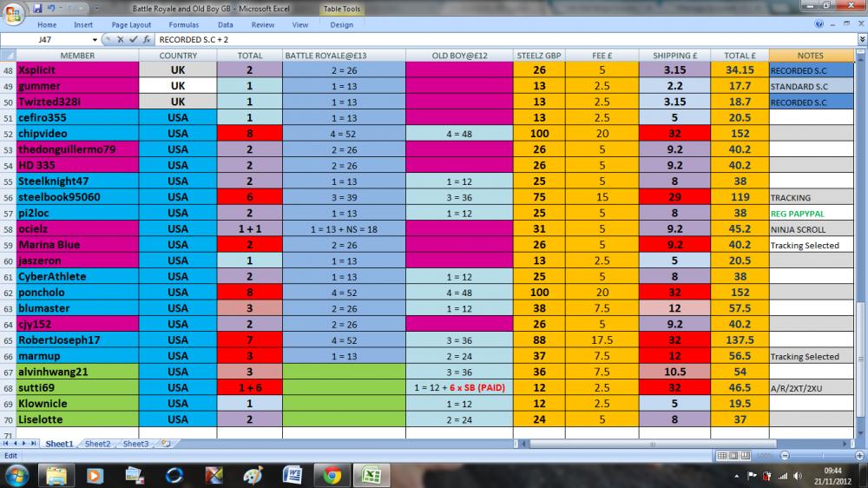Image resolution: width=868 pixels, height=488 pixels.
Task: Open the View ribbon tab
Action: click(300, 25)
